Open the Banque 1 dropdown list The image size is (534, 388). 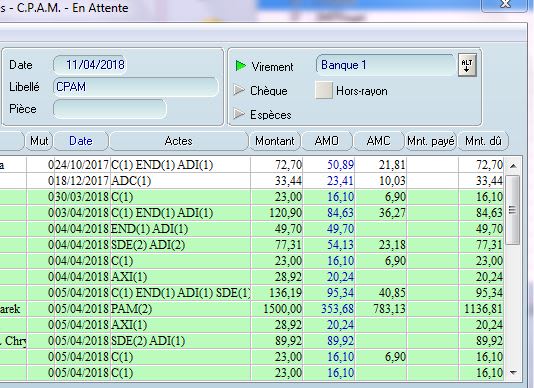pyautogui.click(x=386, y=65)
